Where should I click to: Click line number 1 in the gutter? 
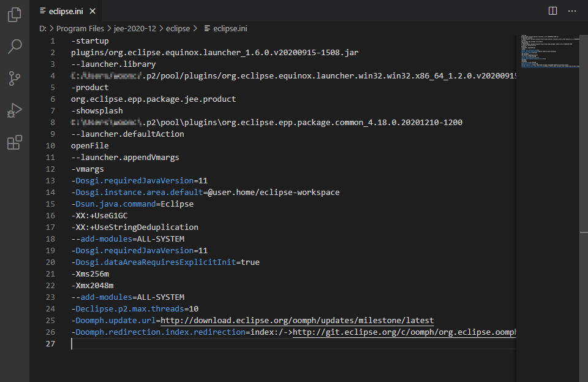click(x=53, y=41)
